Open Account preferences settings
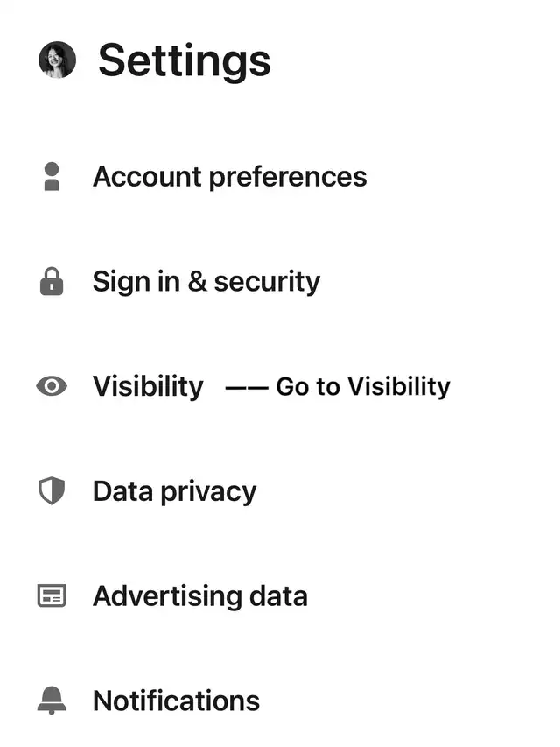The image size is (560, 747). 230,177
